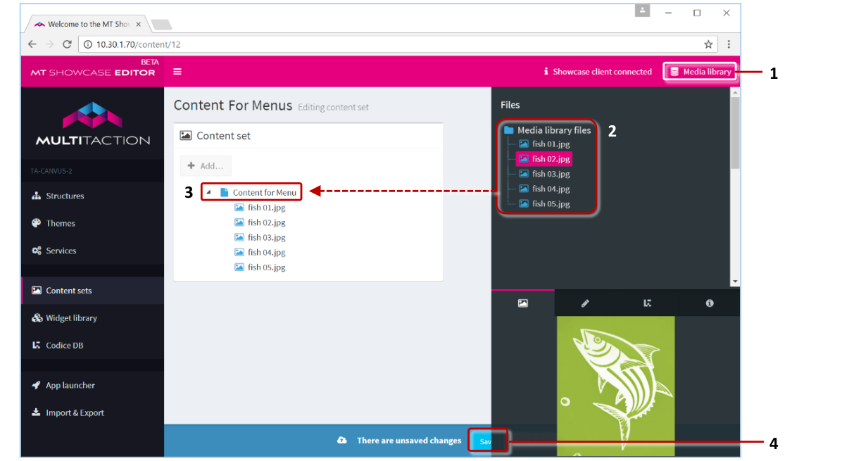Click the Add... button in the content set

[206, 165]
